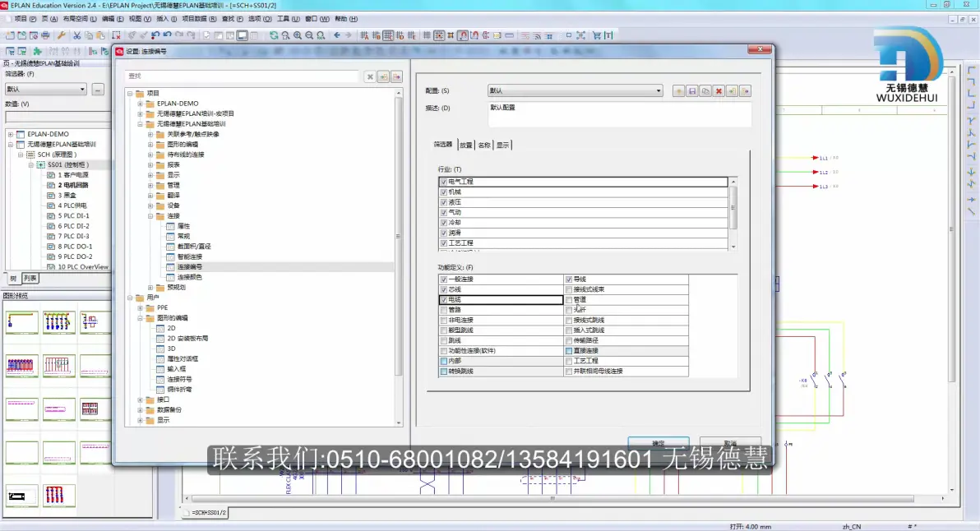Click the new scheme star icon
980x531 pixels.
679,91
